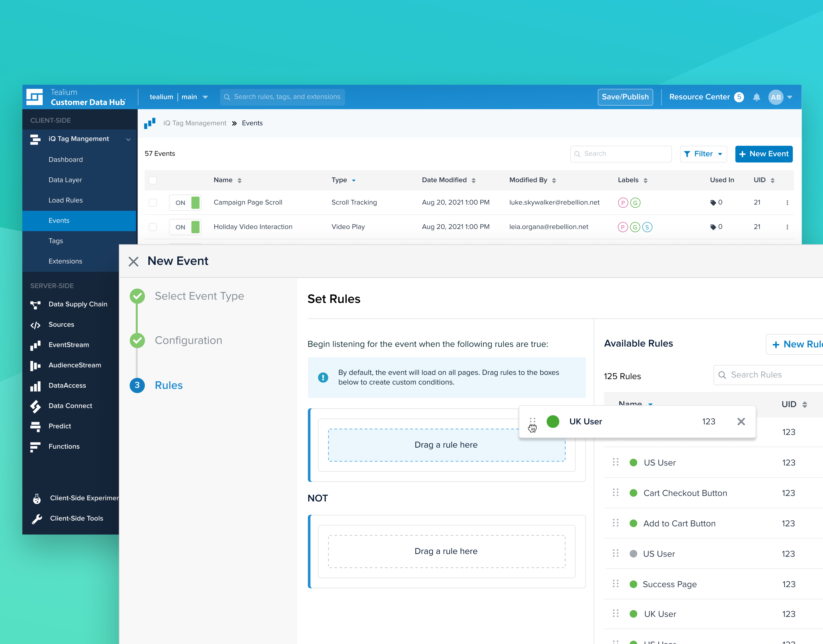Open more options for Holiday Video Interaction
The image size is (823, 644).
787,227
